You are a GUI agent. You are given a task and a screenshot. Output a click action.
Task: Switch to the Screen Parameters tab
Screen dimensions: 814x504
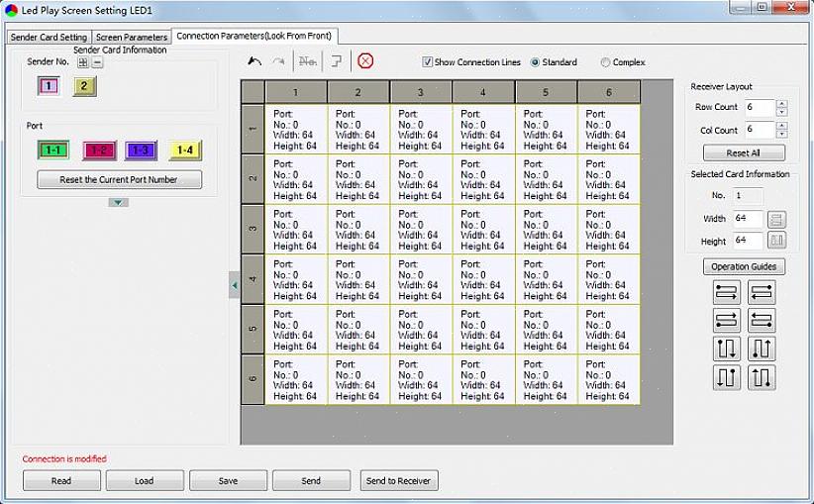point(132,37)
